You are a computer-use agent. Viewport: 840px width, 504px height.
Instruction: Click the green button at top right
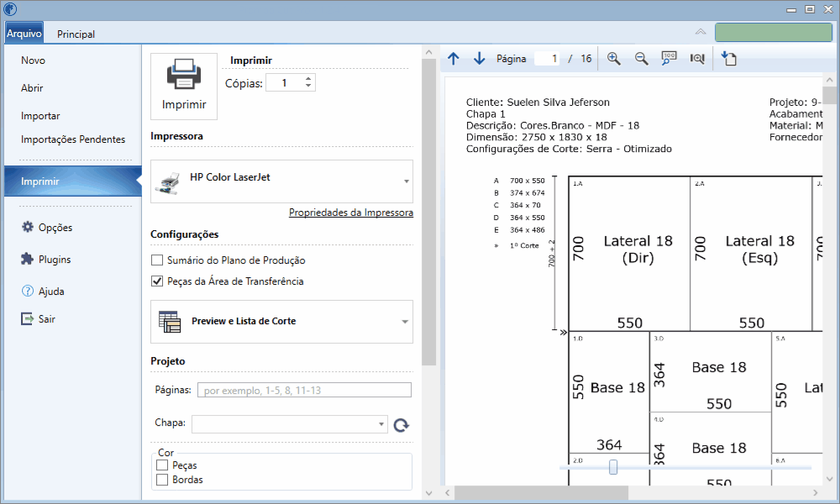click(x=774, y=32)
